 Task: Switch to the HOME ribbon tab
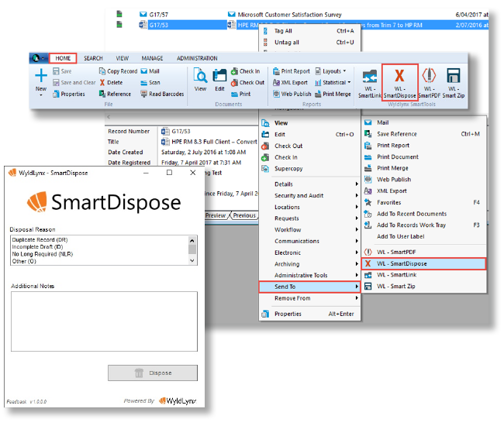63,58
